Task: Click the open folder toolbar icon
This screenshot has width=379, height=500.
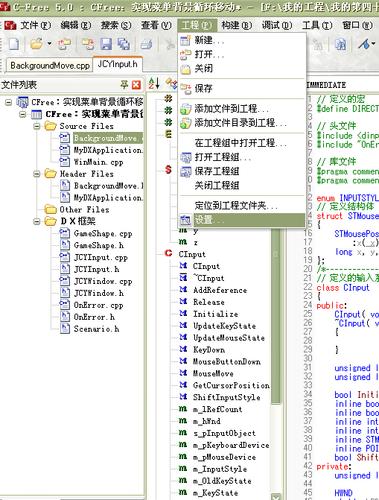Action: coord(37,44)
